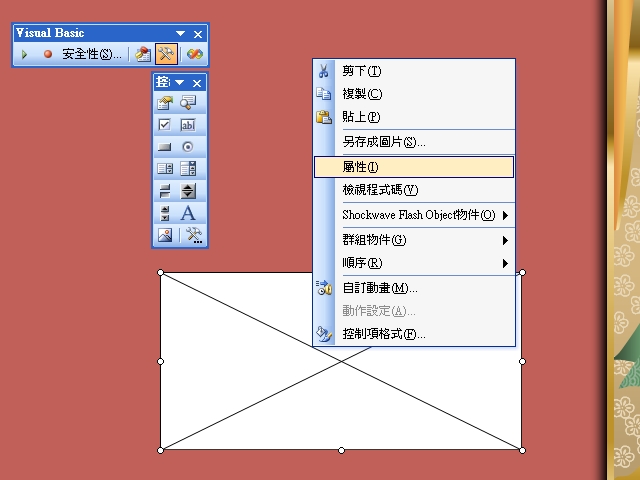Choose 貼上(P) from the context menu
This screenshot has height=480, width=640.
click(x=414, y=117)
